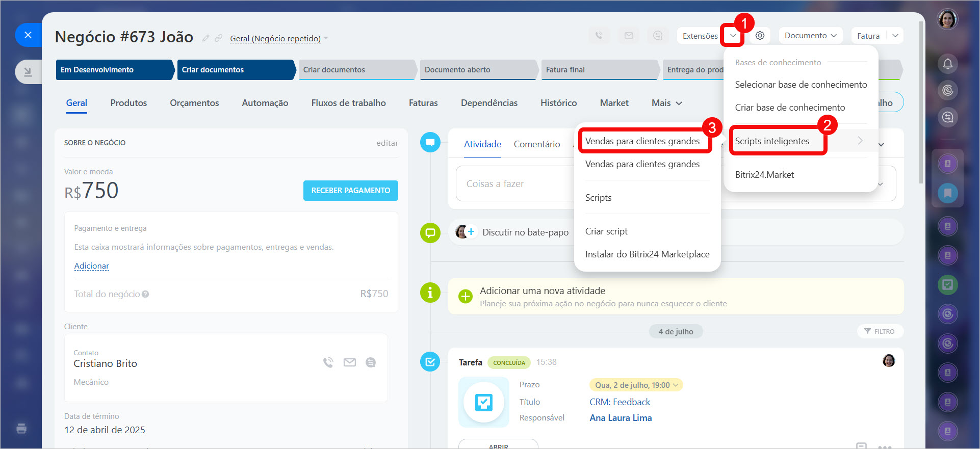Expand Extensões dropdown arrow

click(733, 36)
